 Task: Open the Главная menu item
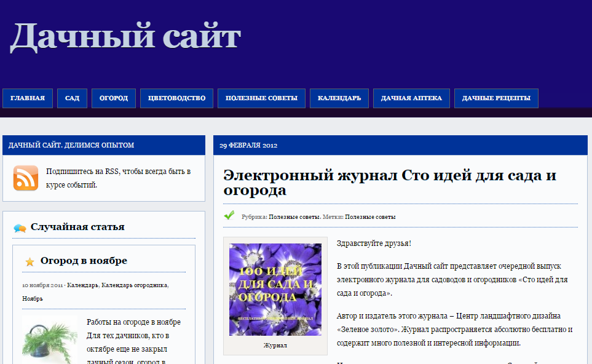point(28,98)
